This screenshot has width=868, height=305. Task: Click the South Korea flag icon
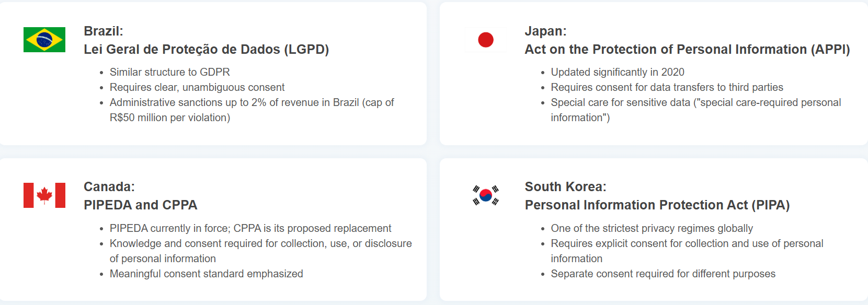tap(485, 195)
